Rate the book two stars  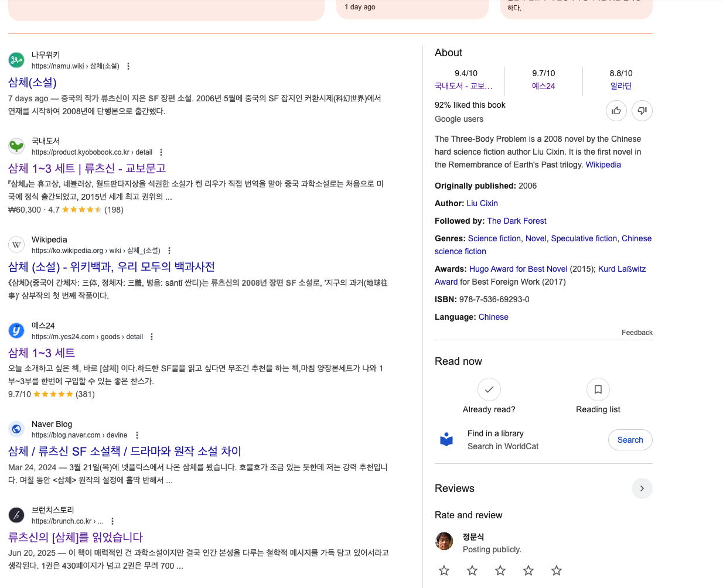[472, 570]
